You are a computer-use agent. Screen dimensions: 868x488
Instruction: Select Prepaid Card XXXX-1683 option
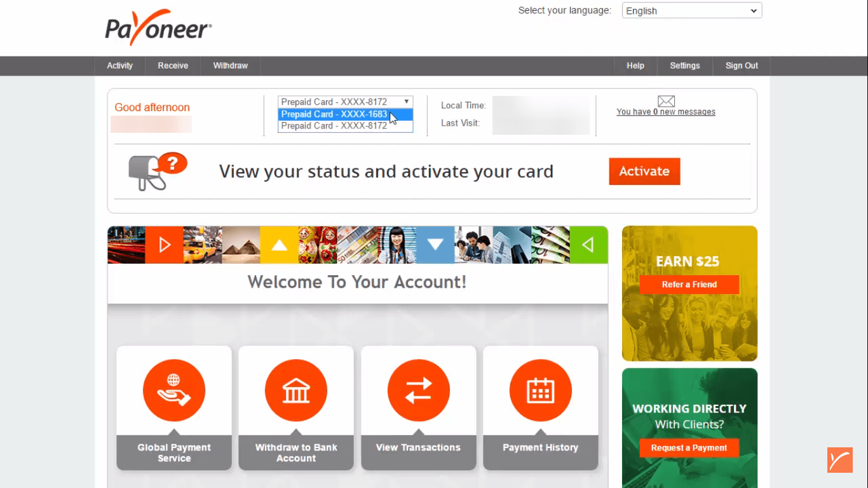click(346, 114)
